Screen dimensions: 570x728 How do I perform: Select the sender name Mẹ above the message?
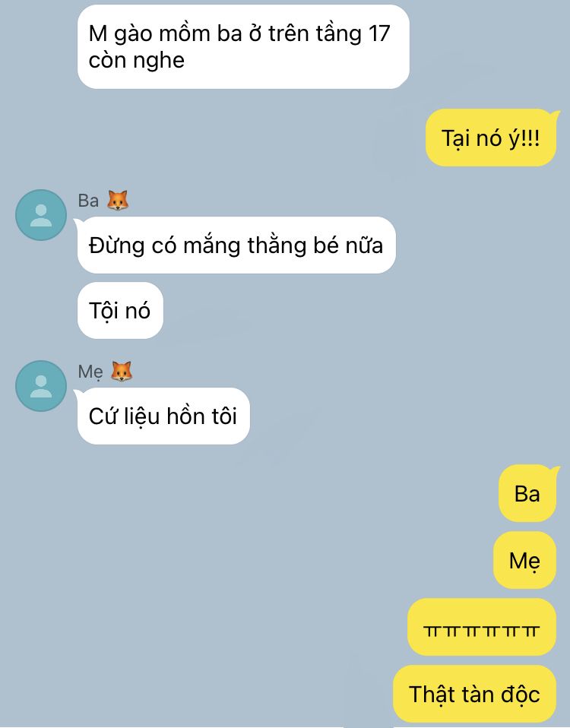point(90,372)
